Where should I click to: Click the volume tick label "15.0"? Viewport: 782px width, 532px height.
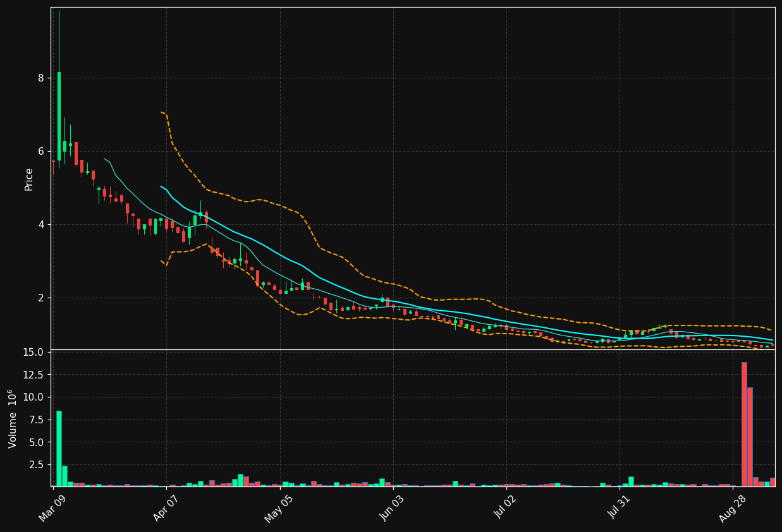(33, 352)
